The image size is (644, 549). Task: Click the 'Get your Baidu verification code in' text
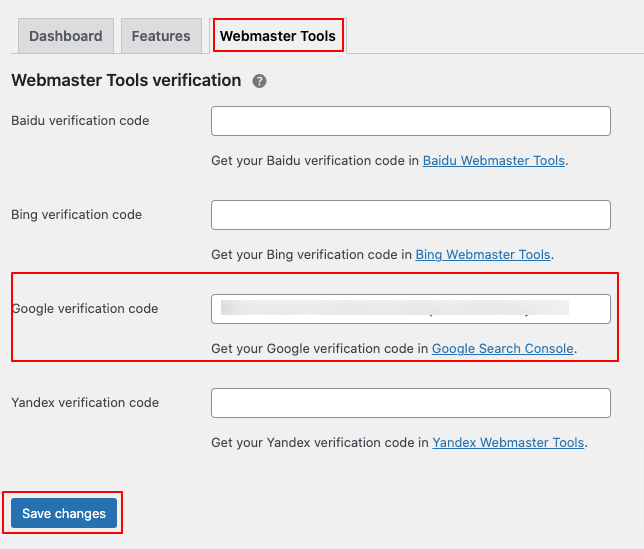315,160
